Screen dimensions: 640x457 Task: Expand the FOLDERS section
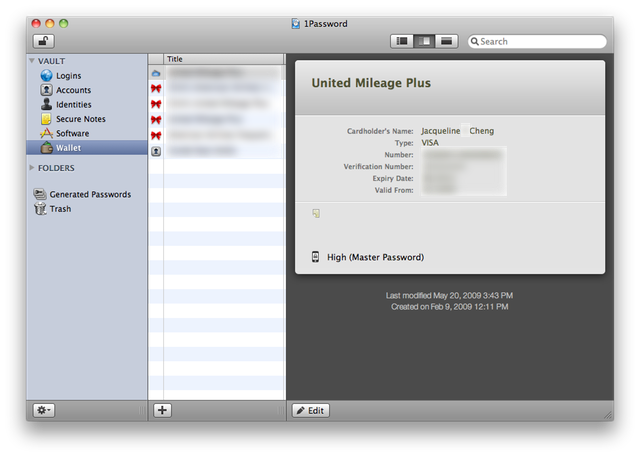pyautogui.click(x=32, y=167)
